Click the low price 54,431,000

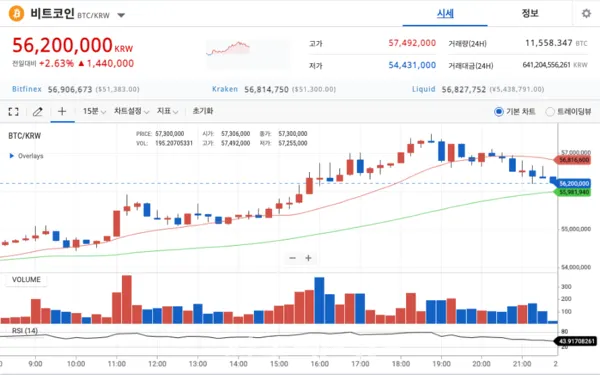[412, 65]
